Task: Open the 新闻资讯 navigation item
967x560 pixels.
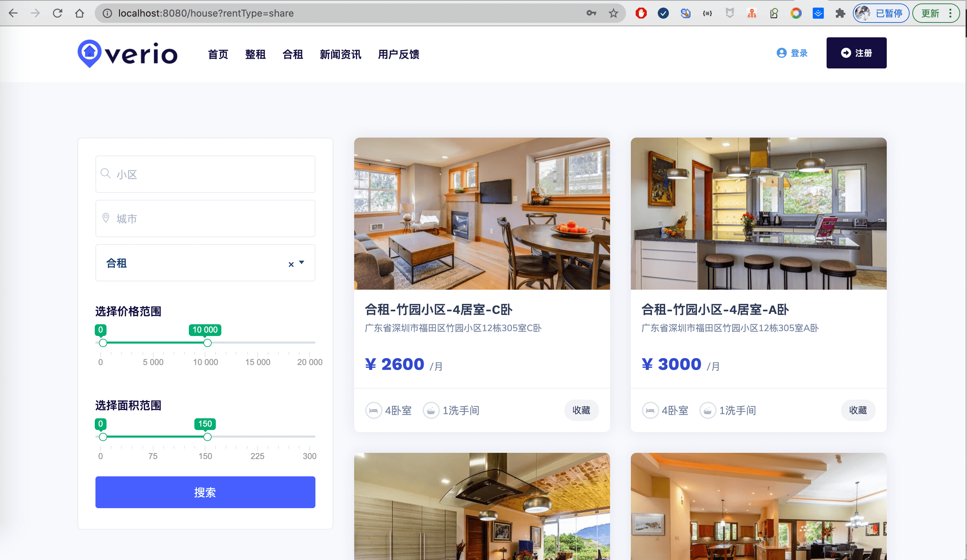Action: click(x=340, y=54)
